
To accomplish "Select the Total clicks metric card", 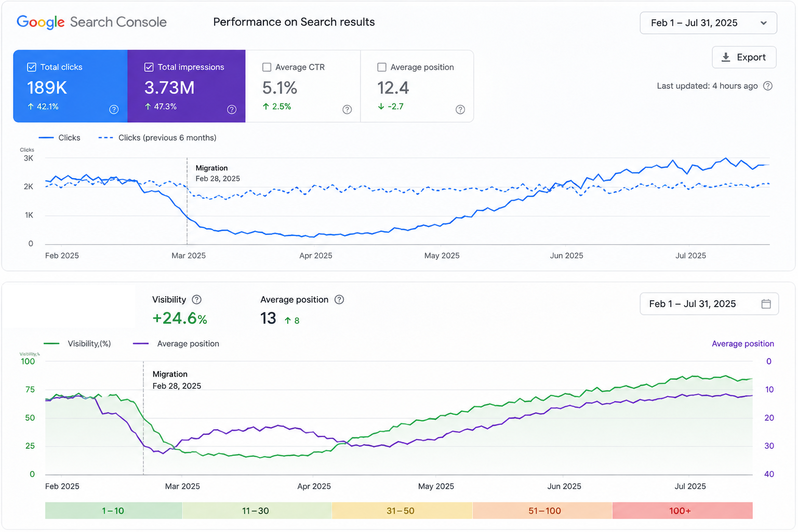I will pyautogui.click(x=70, y=86).
